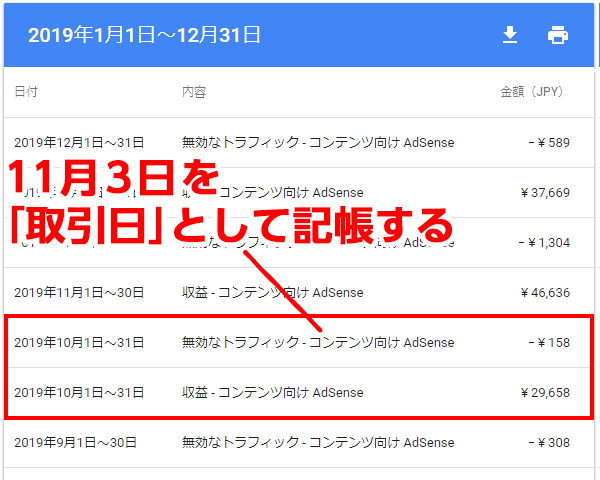Select the date 2019年11月1日～30日
This screenshot has width=600, height=480.
[79, 292]
